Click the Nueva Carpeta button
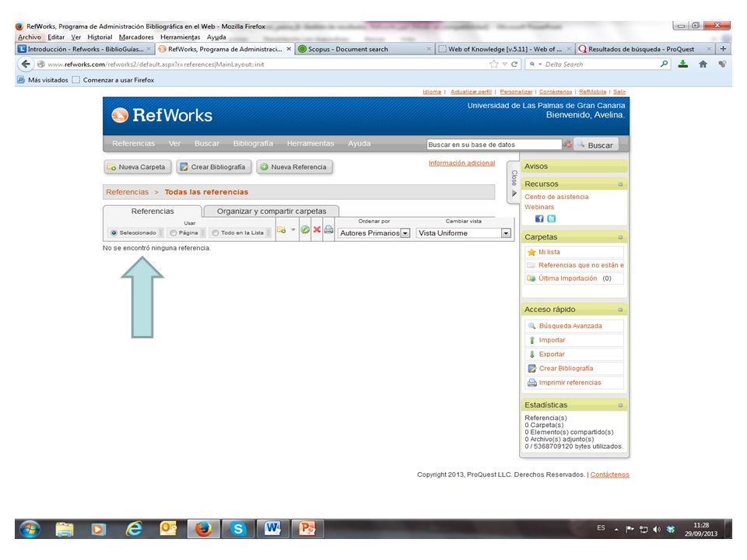 tap(137, 166)
